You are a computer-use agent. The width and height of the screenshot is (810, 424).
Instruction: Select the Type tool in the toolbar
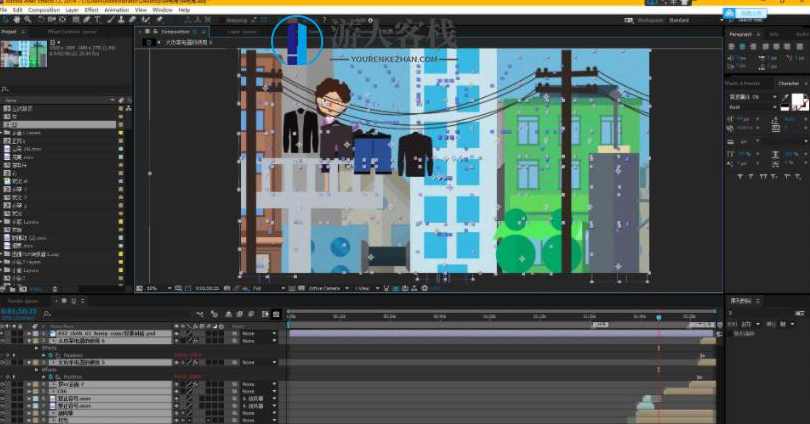pyautogui.click(x=100, y=19)
